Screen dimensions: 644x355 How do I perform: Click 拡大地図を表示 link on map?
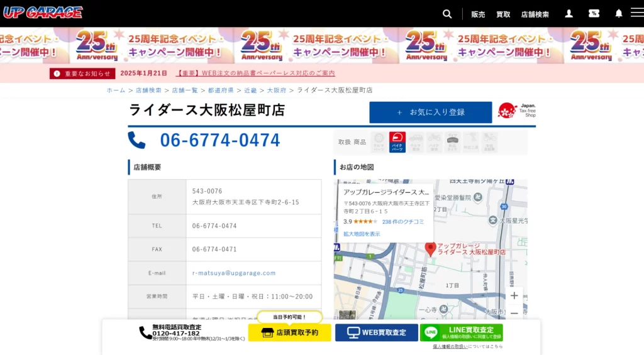click(x=362, y=234)
